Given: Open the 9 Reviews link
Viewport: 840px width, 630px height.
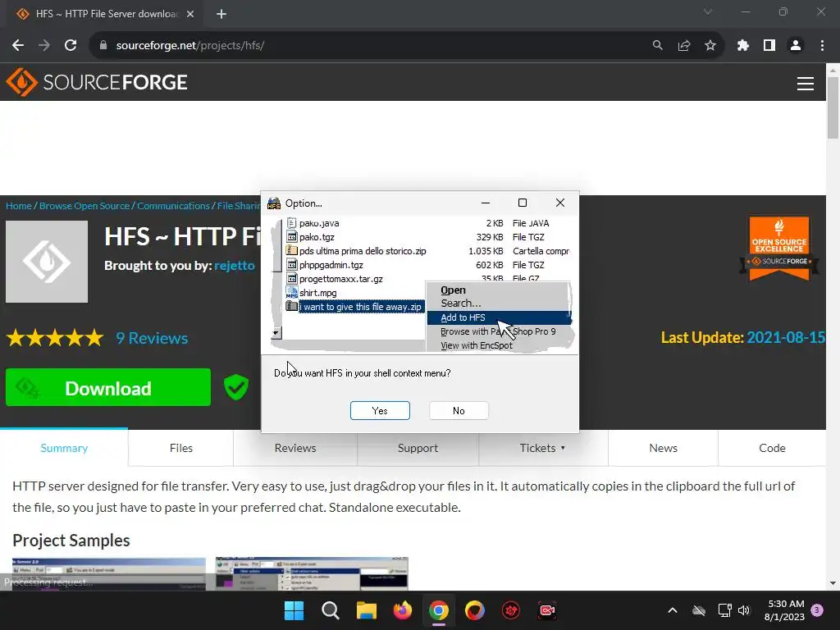Looking at the screenshot, I should pyautogui.click(x=152, y=338).
